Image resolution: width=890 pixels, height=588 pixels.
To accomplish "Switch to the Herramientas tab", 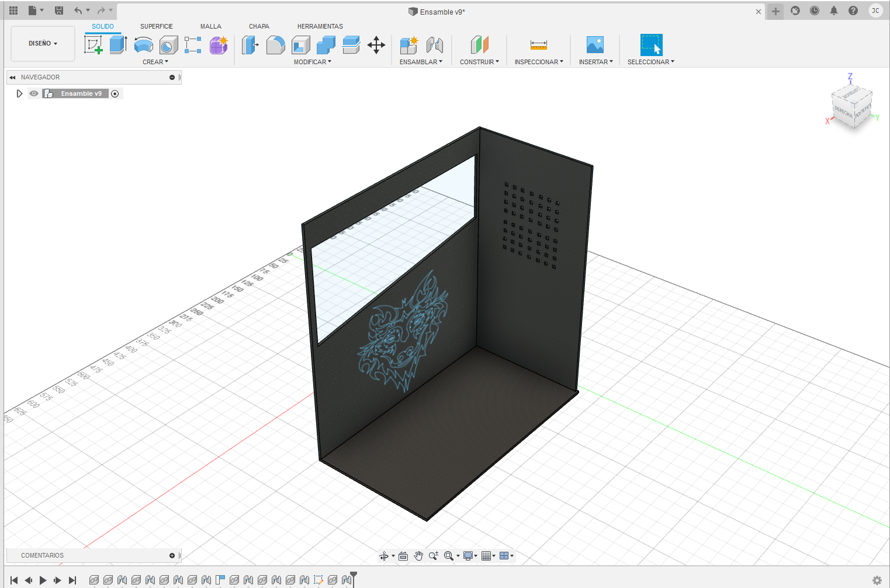I will 320,26.
